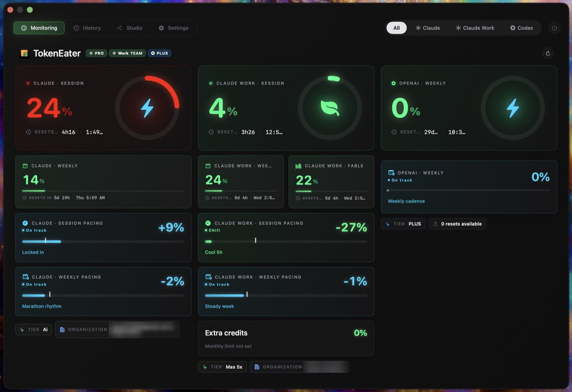572x392 pixels.
Task: Click the calendar icon in Claude Weekly card
Action: pos(25,166)
